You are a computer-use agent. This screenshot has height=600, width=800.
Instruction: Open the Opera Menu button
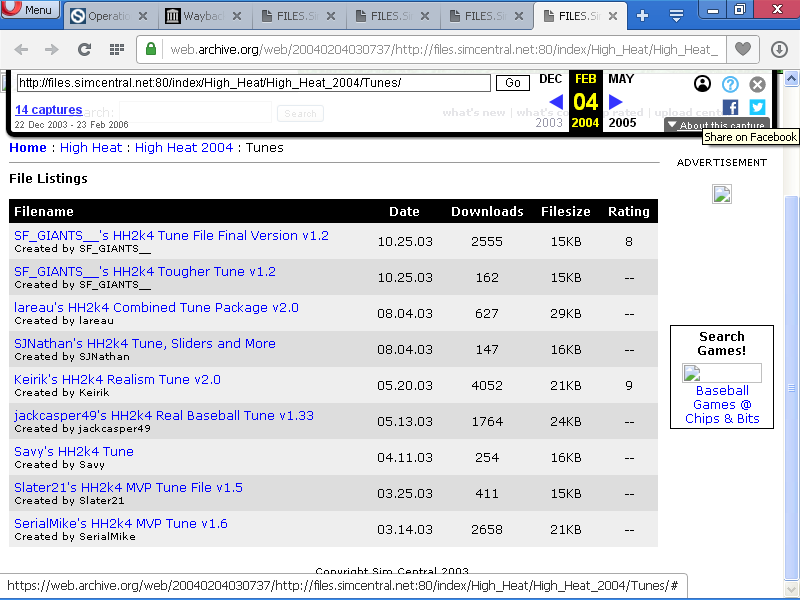pos(30,9)
